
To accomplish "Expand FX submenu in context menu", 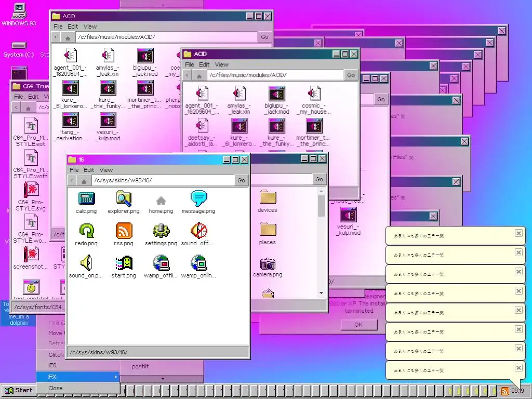I will [x=78, y=377].
